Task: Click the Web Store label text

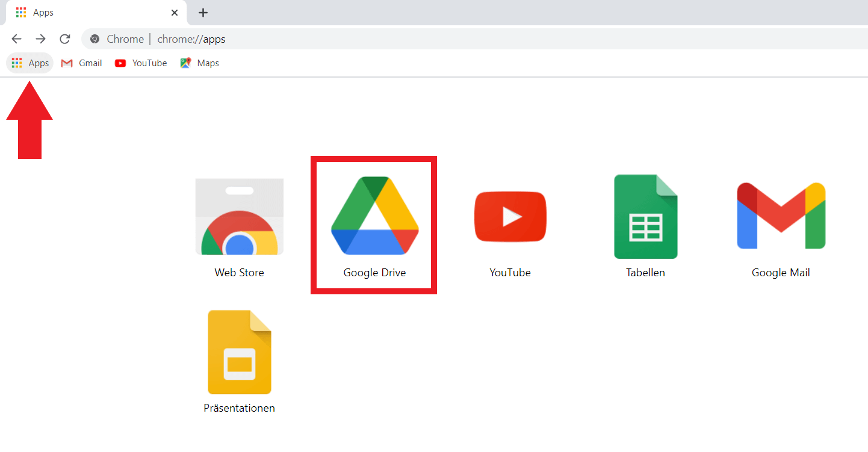Action: [x=240, y=273]
